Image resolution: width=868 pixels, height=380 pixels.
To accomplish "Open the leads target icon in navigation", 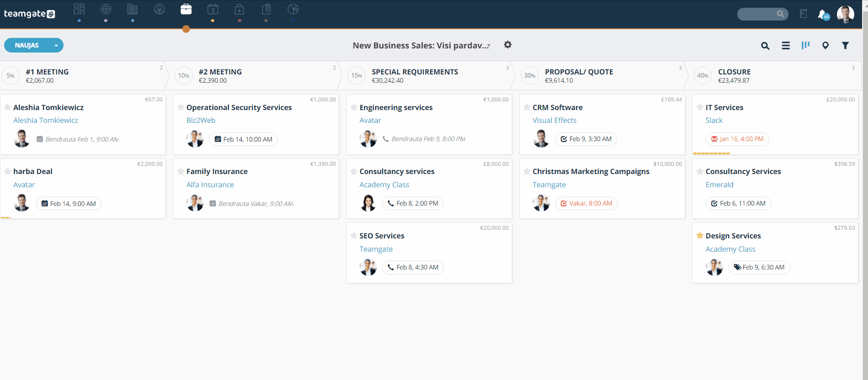I will pyautogui.click(x=106, y=9).
